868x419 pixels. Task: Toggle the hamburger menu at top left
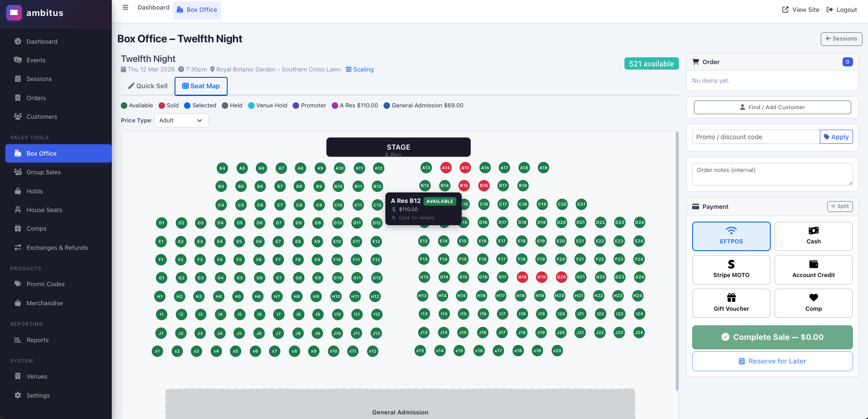click(125, 7)
